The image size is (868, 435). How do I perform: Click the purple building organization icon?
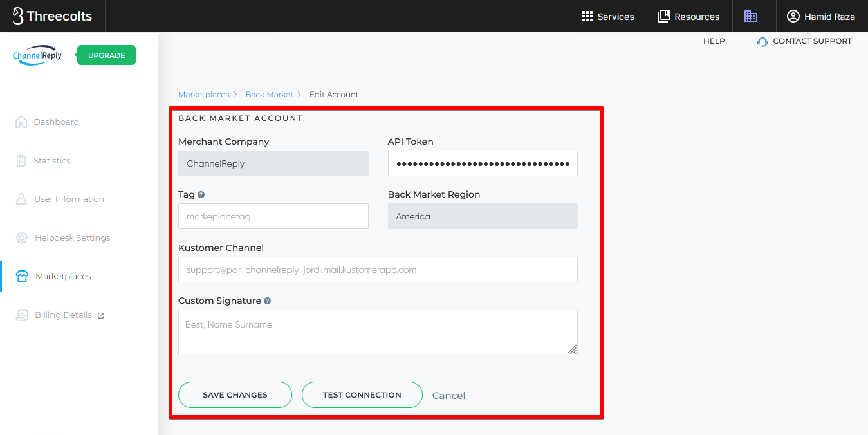point(750,16)
